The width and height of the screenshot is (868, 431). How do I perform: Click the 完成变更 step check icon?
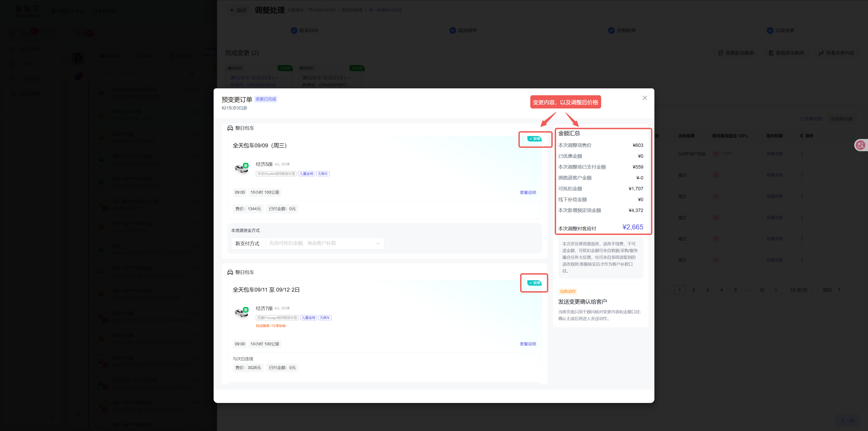point(770,30)
